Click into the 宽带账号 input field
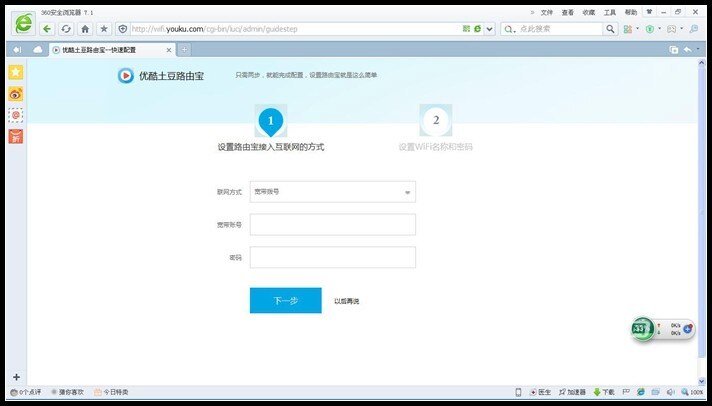712x406 pixels. click(x=332, y=225)
